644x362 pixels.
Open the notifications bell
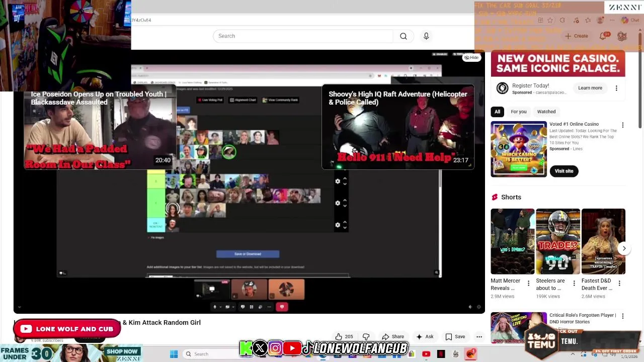603,36
